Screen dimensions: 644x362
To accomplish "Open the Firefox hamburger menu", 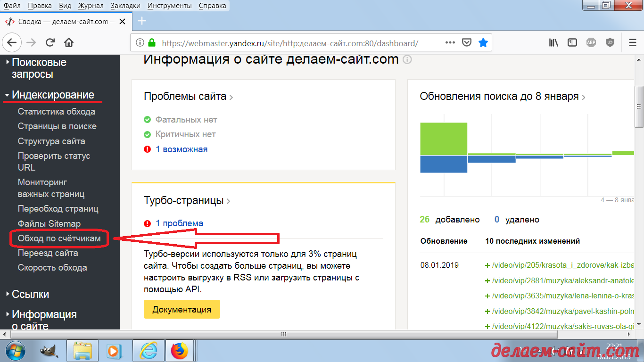I will 633,42.
